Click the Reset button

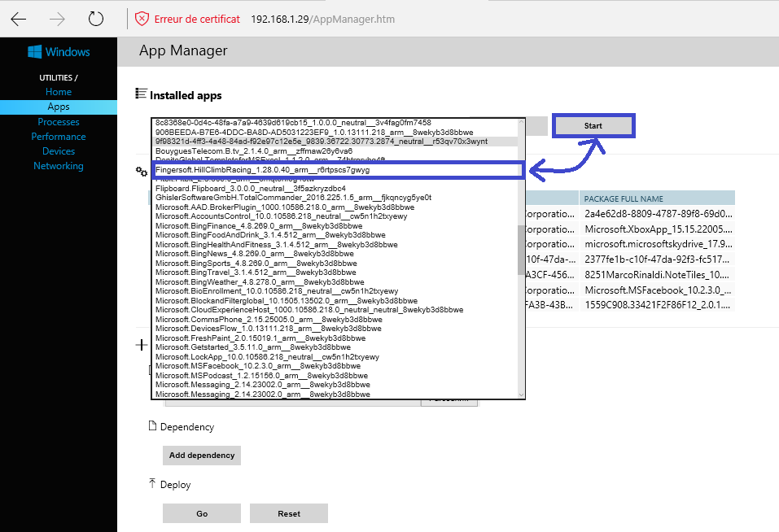point(289,513)
